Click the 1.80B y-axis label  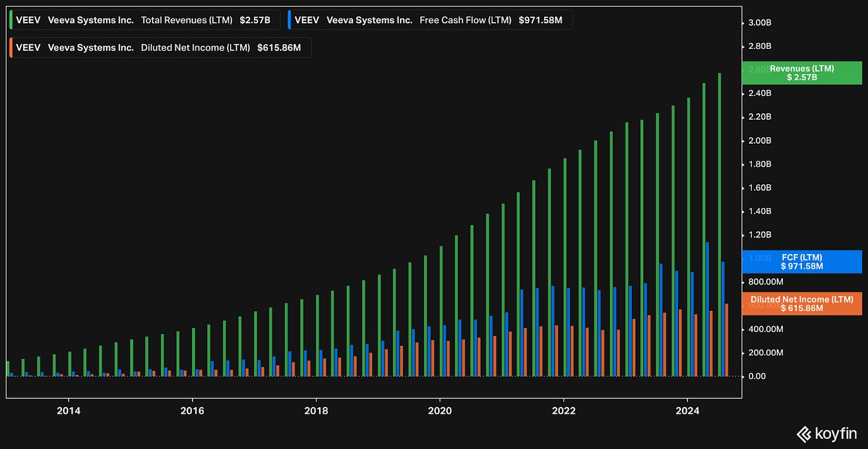pyautogui.click(x=760, y=164)
